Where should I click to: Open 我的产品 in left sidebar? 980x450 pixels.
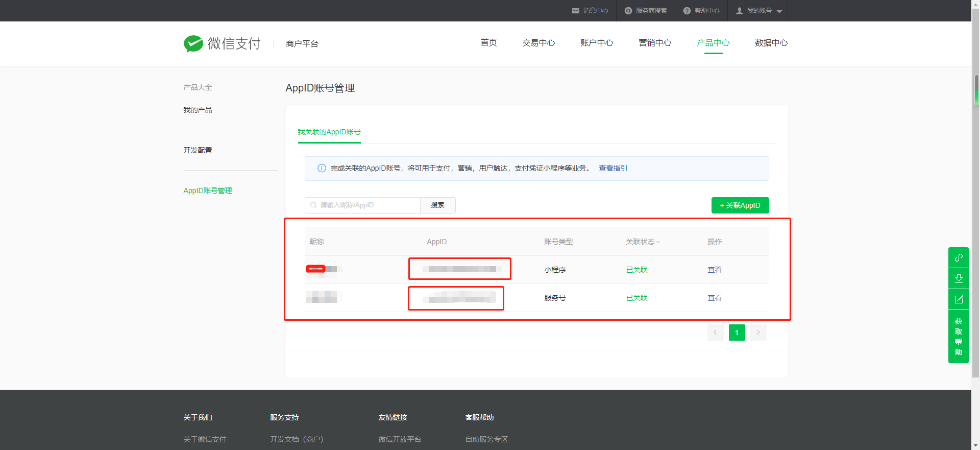click(x=198, y=110)
